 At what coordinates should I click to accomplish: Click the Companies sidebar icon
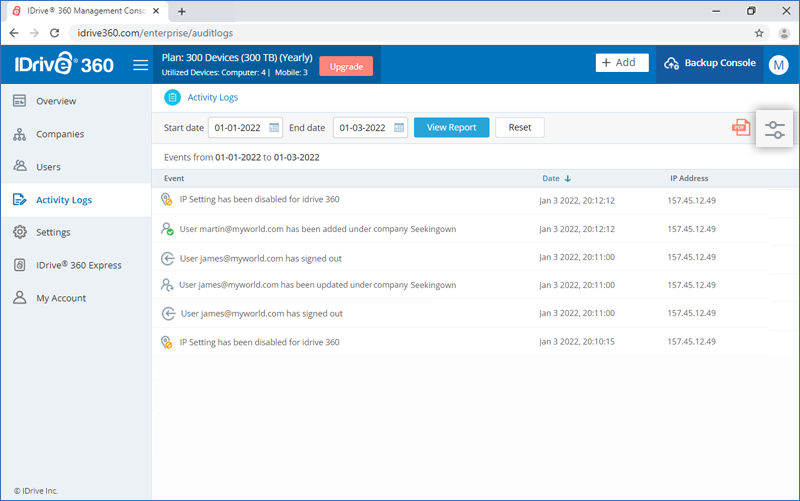click(x=19, y=134)
